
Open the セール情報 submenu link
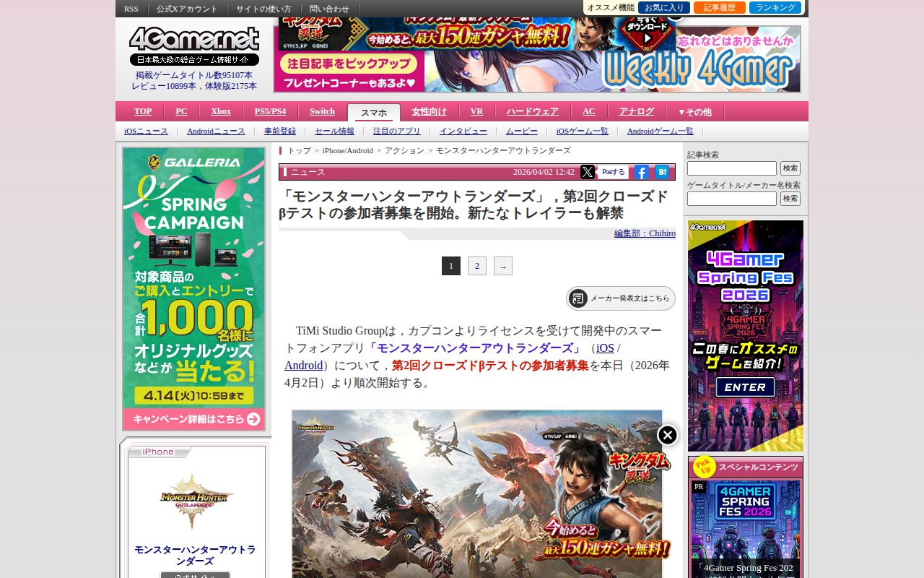(x=334, y=131)
